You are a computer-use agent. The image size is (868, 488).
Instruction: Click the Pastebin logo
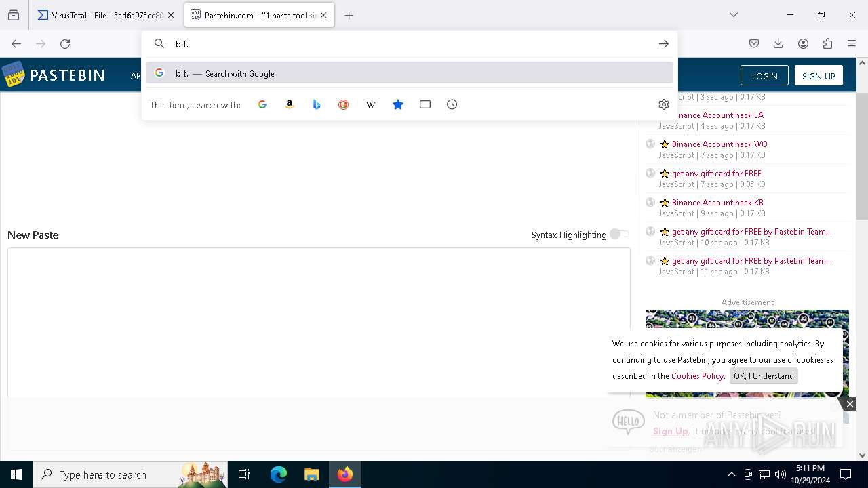coord(54,75)
